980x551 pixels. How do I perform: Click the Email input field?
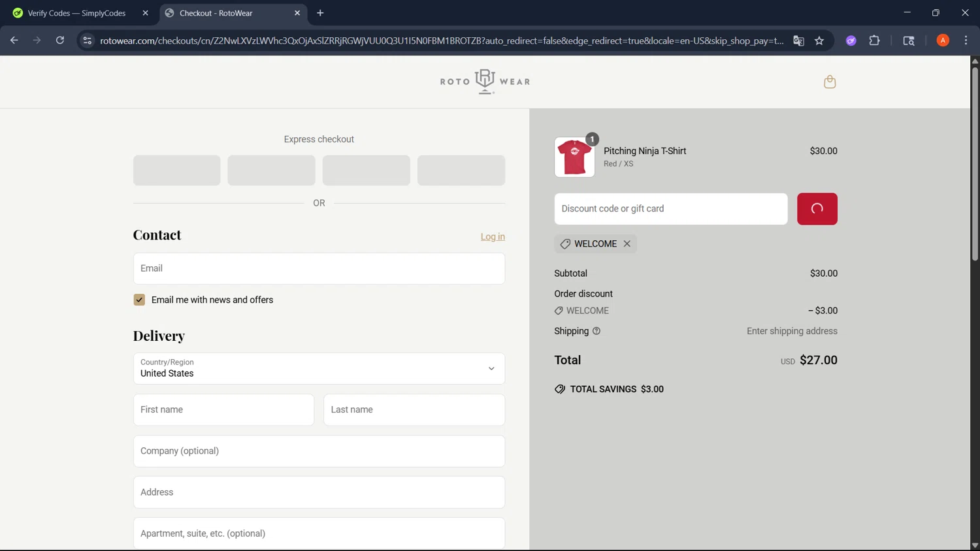click(319, 268)
